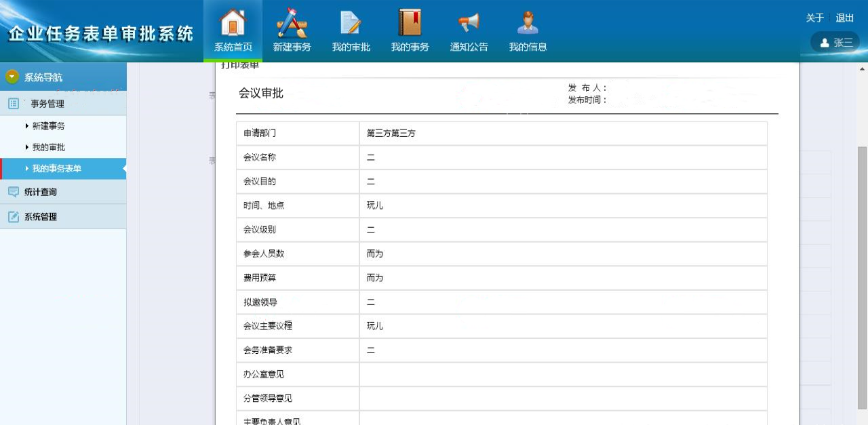Viewport: 868px width, 425px height.
Task: Click the value 第三方第三方
Action: click(x=391, y=134)
